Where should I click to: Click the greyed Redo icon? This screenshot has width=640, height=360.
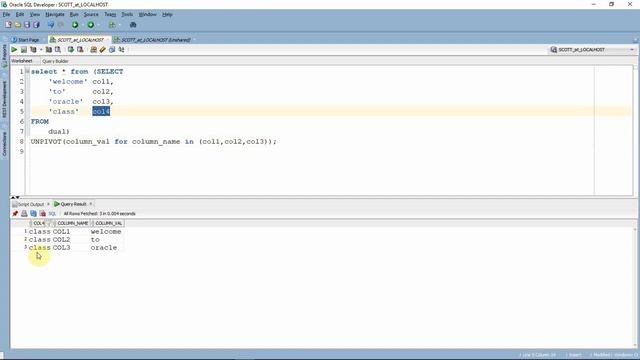pyautogui.click(x=61, y=25)
